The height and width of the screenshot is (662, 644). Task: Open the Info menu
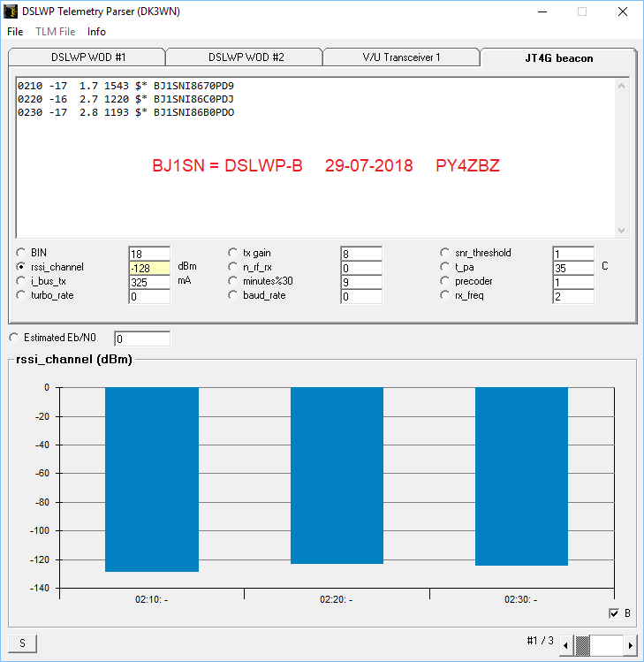coord(96,32)
